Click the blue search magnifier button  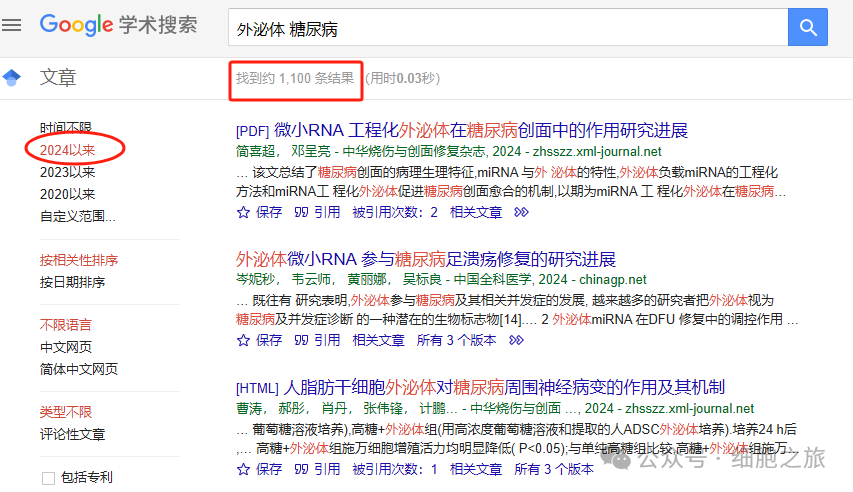point(807,27)
